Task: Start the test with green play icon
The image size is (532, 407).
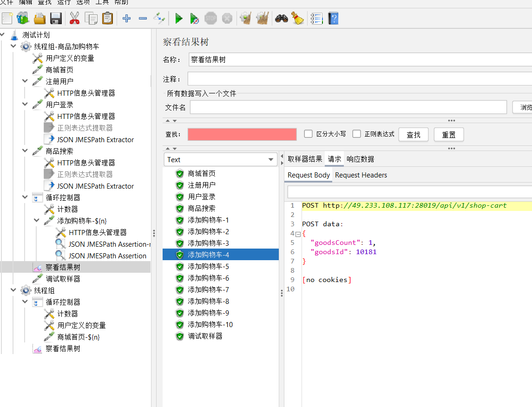Action: point(179,18)
